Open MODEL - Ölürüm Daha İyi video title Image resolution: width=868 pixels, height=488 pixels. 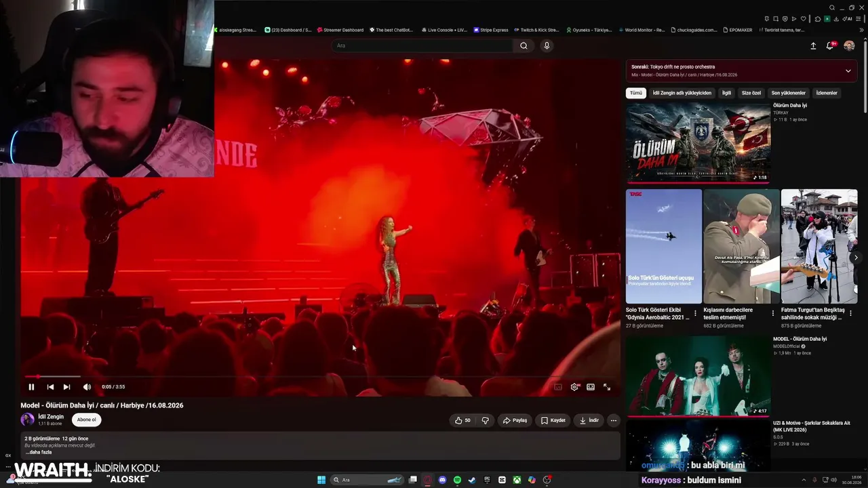[x=800, y=339]
